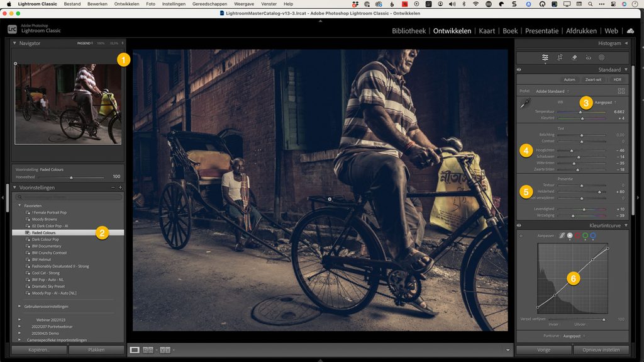Click the Helderheid slider
644x362 pixels.
581,191
